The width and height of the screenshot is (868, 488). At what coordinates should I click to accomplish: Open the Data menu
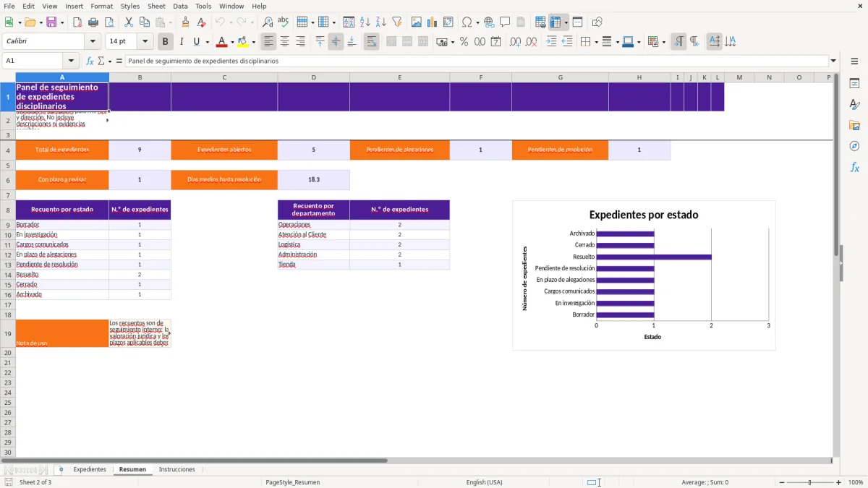coord(180,6)
